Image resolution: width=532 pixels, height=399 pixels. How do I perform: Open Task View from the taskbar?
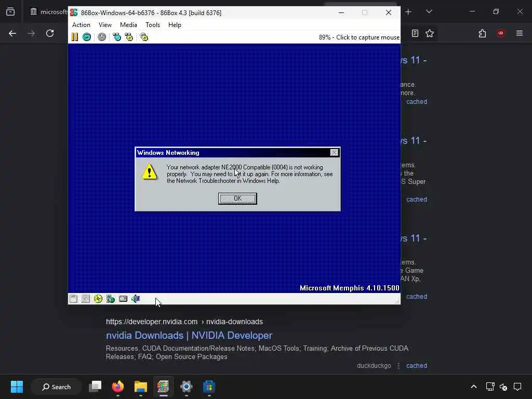coord(95,387)
